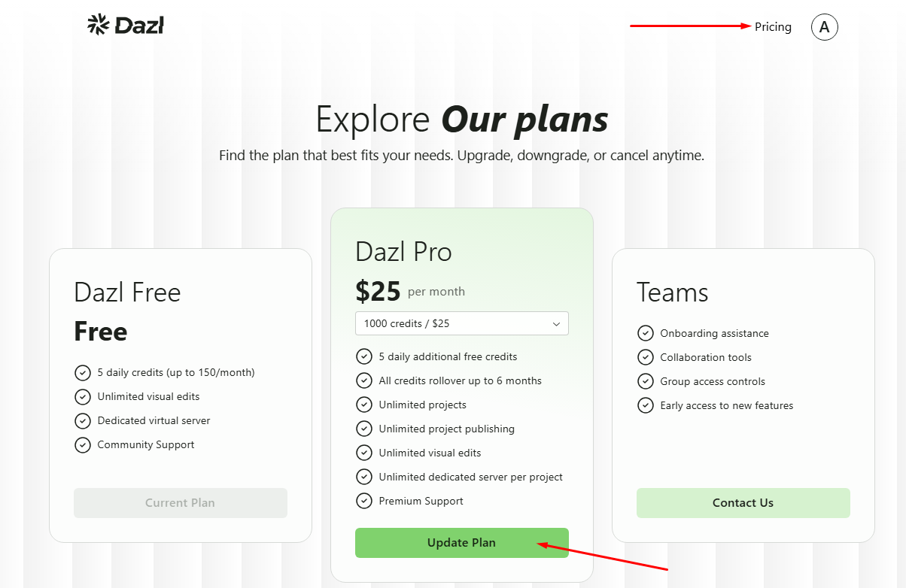Click check icon beside Onboarding assistance
This screenshot has width=906, height=588.
click(x=645, y=333)
